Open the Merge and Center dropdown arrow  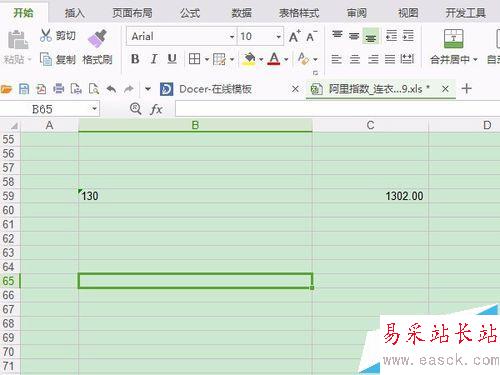475,60
